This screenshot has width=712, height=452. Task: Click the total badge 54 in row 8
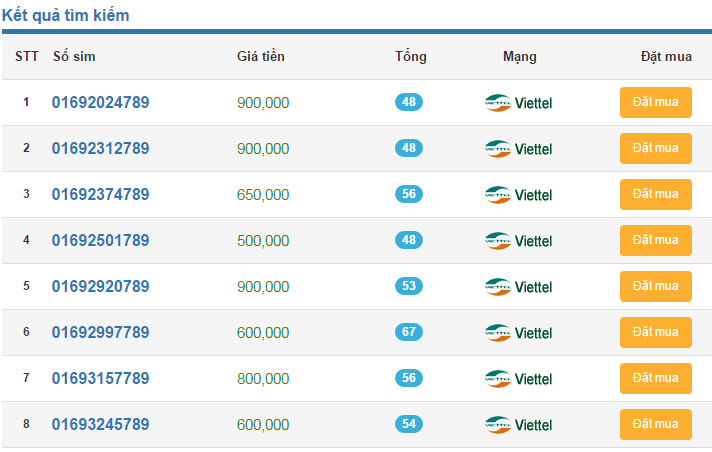pos(408,423)
